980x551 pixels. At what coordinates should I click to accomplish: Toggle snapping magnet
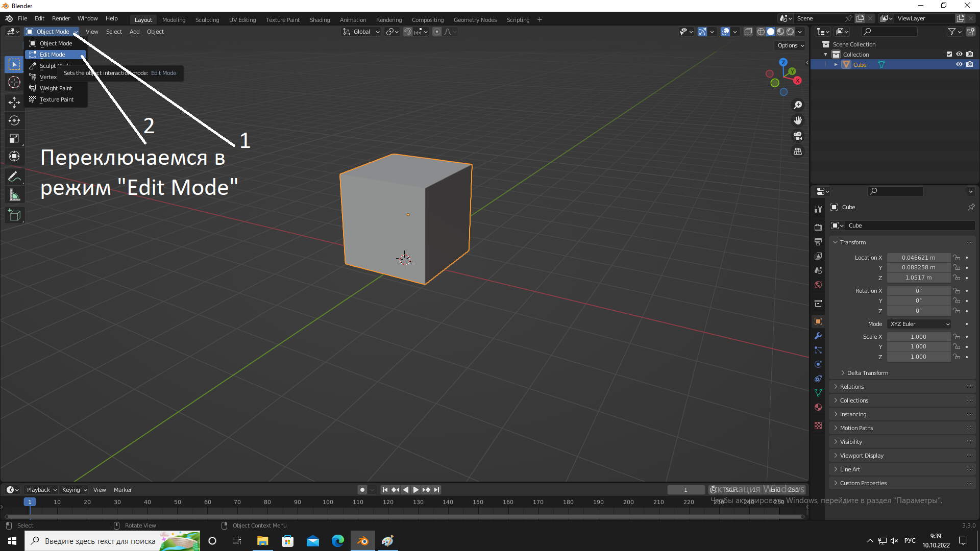click(x=408, y=32)
